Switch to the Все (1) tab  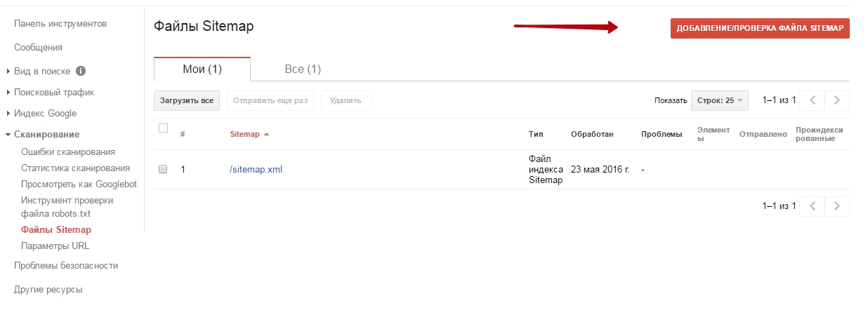303,69
